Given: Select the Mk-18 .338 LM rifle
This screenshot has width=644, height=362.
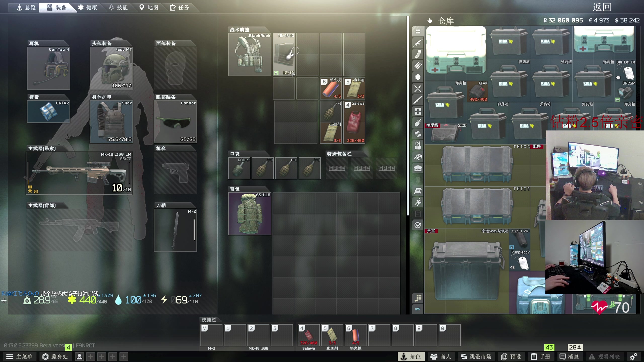Looking at the screenshot, I should click(x=79, y=173).
